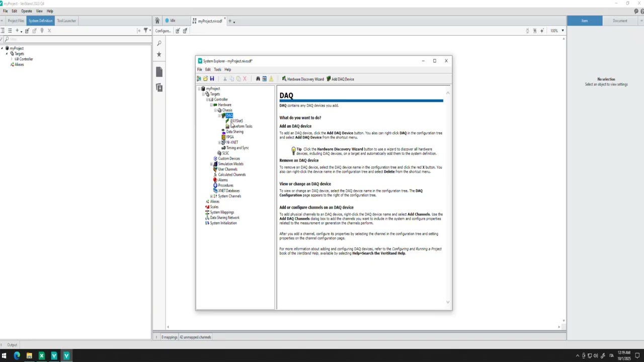Viewport: 644px width, 362px height.
Task: Click the yellow warning triangle icon in System Explorer toolbar
Action: (x=271, y=79)
